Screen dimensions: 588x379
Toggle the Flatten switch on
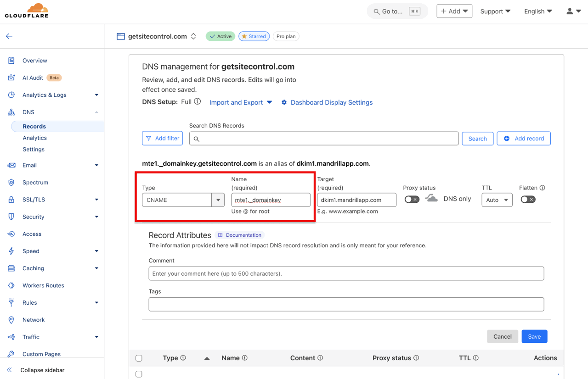pos(527,199)
